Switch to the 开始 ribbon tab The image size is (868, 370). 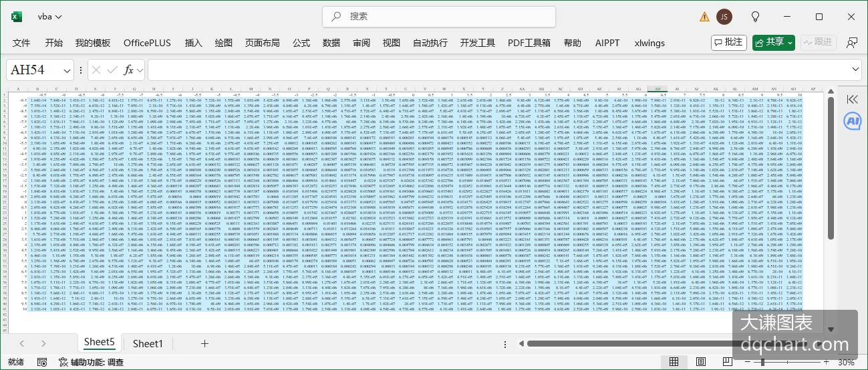tap(54, 43)
